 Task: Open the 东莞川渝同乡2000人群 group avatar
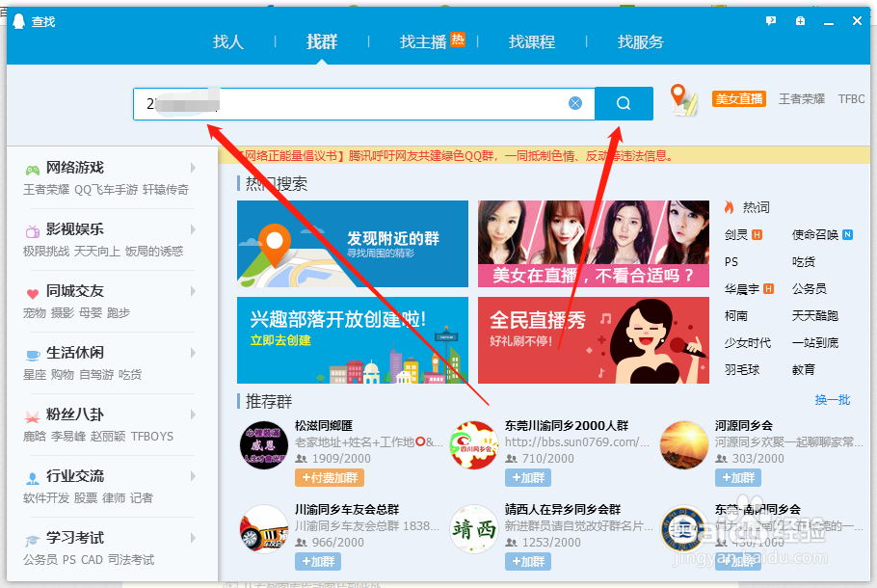point(474,445)
